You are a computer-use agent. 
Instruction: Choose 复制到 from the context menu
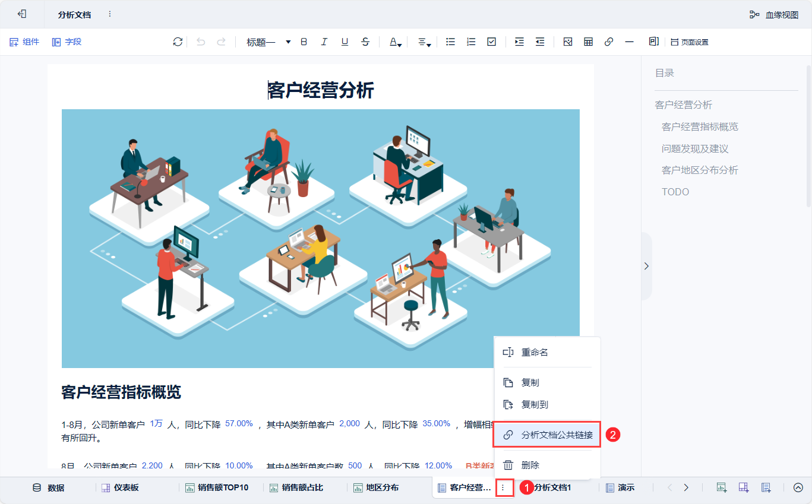[547, 404]
